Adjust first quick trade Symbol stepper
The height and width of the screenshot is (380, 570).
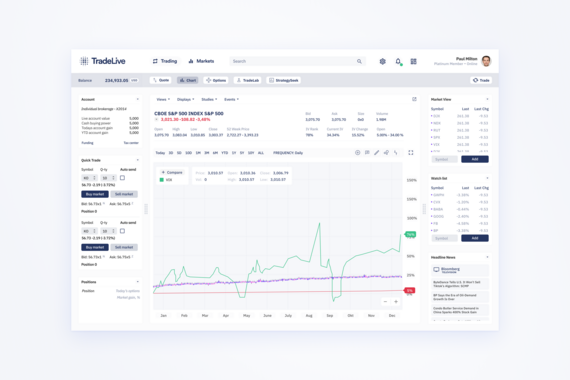(x=94, y=178)
